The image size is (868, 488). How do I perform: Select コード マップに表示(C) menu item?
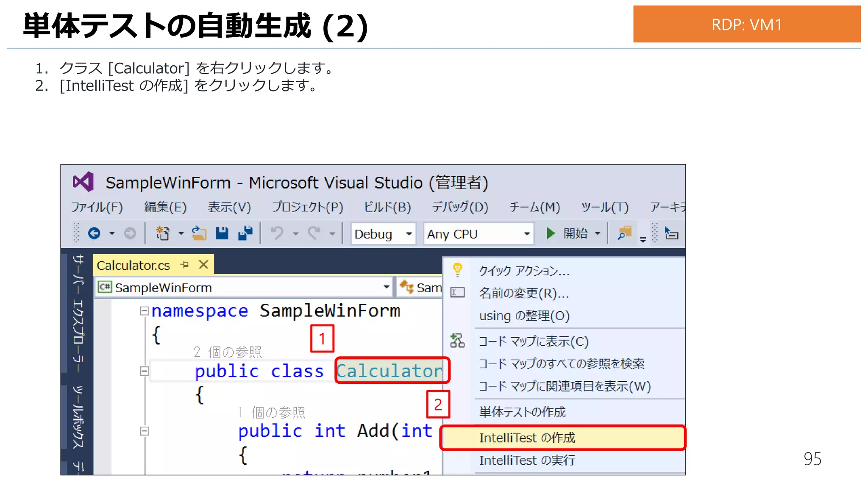coord(564,341)
